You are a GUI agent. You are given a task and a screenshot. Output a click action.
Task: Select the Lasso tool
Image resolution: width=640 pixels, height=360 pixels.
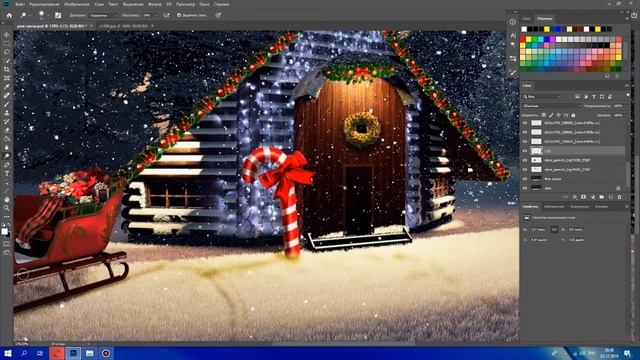click(x=7, y=52)
